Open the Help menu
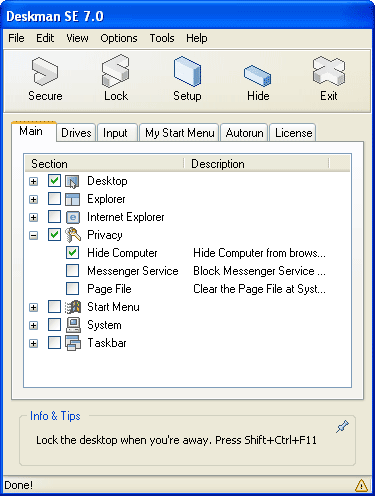The width and height of the screenshot is (375, 496). tap(197, 38)
